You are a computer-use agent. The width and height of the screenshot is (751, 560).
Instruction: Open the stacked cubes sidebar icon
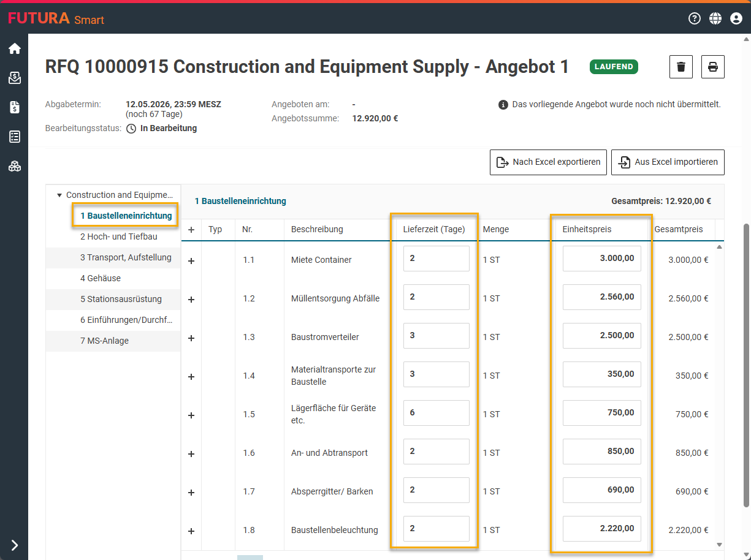(14, 166)
